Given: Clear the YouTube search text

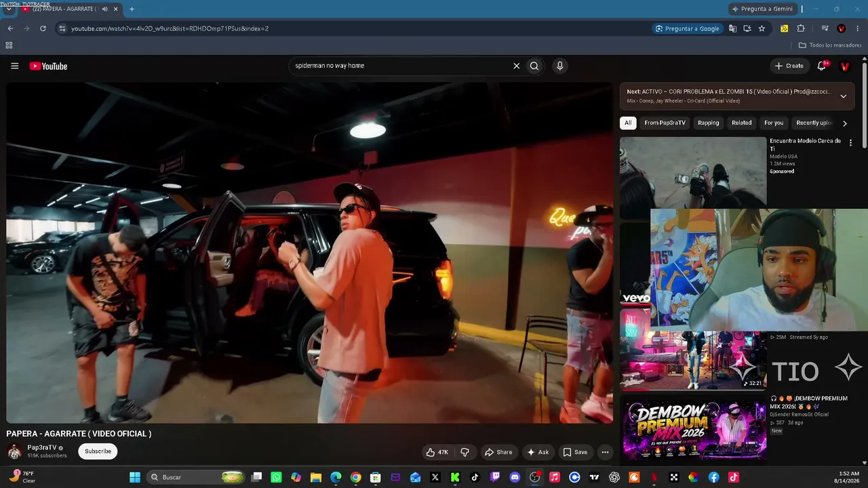Looking at the screenshot, I should point(516,66).
